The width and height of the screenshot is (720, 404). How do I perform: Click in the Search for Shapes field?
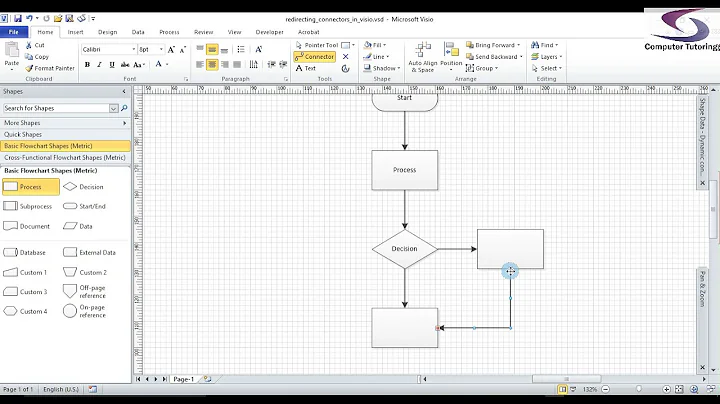point(56,108)
